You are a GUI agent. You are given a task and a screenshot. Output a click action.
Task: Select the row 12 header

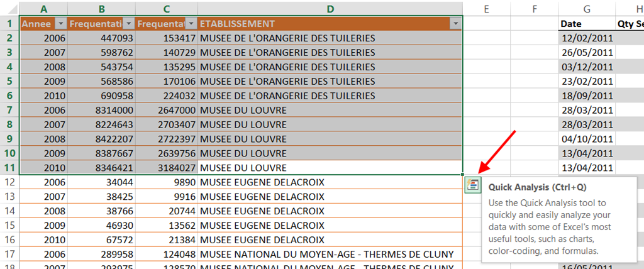tap(9, 182)
